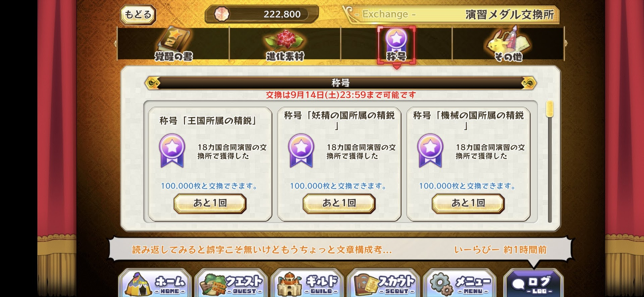Go to ホーム HOME tent
This screenshot has height=297, width=644.
pyautogui.click(x=155, y=283)
